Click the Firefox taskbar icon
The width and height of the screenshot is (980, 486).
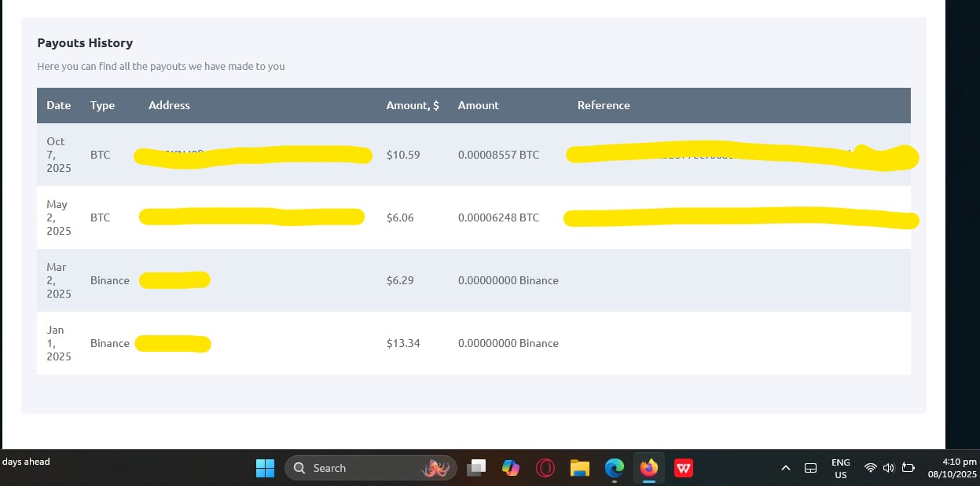[648, 468]
